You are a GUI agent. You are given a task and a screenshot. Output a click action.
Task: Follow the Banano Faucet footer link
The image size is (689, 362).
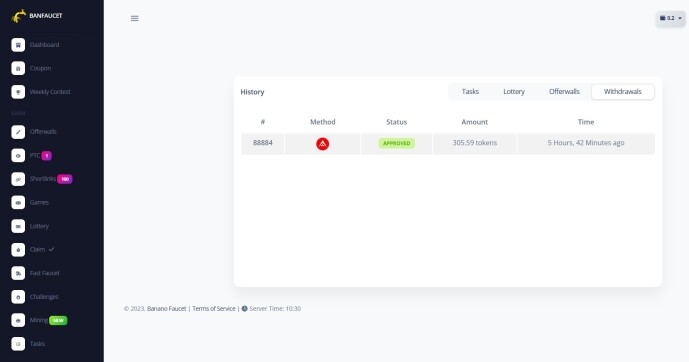[167, 308]
